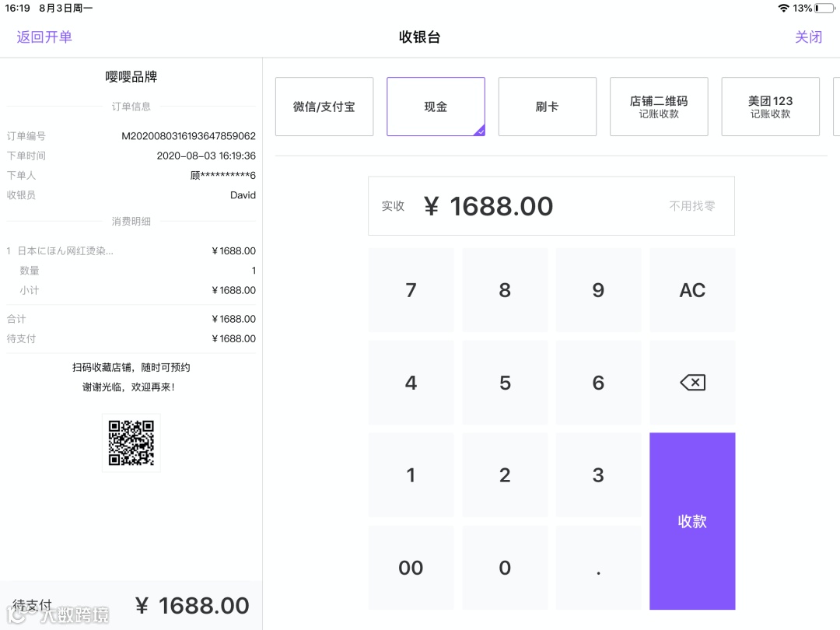Tap keypad number 7

tap(411, 290)
